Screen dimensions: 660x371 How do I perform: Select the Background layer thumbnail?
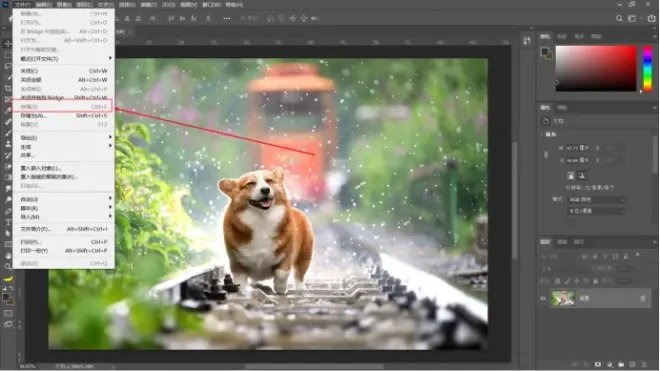point(563,299)
